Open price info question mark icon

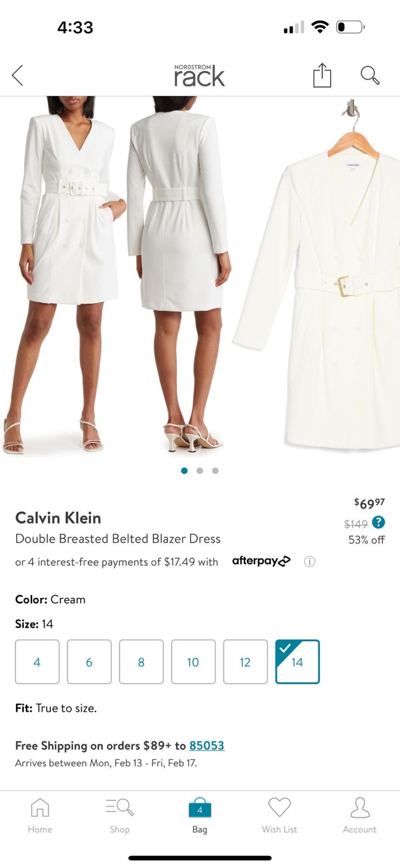(x=378, y=522)
